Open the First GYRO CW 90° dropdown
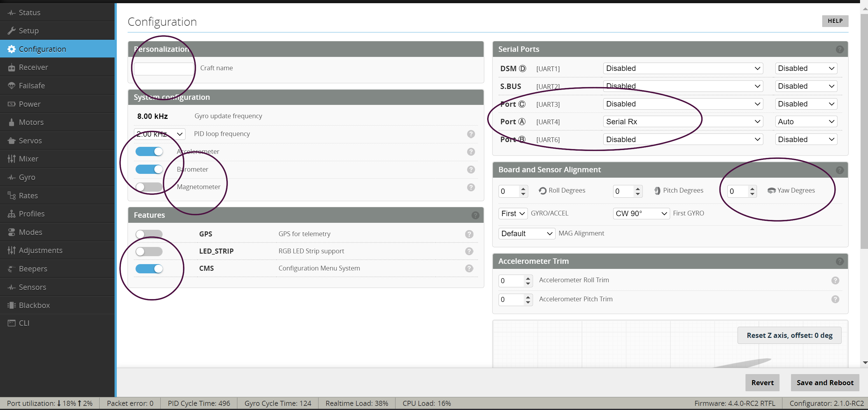The image size is (868, 410). (641, 213)
